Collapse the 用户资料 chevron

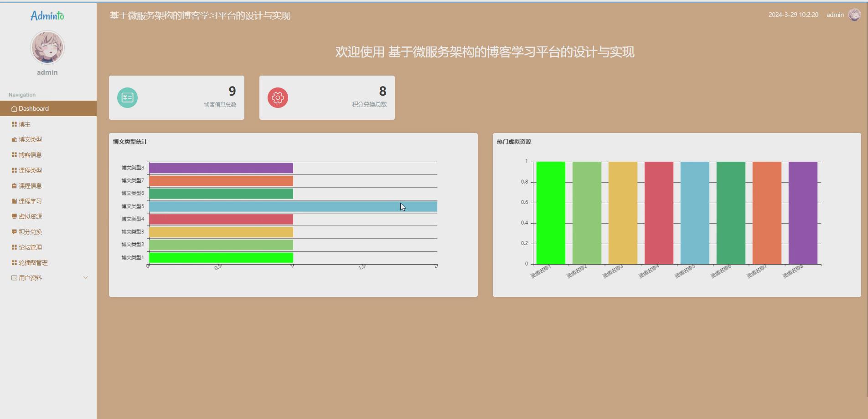86,277
